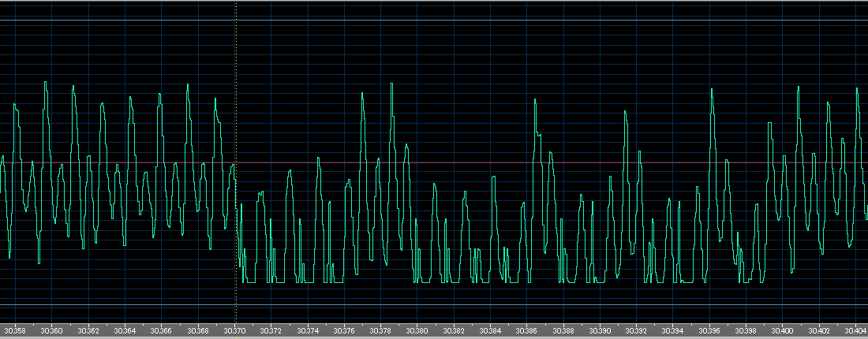This screenshot has width=868, height=339.
Task: Select the 30.396 mark on the ruler
Action: click(x=709, y=330)
